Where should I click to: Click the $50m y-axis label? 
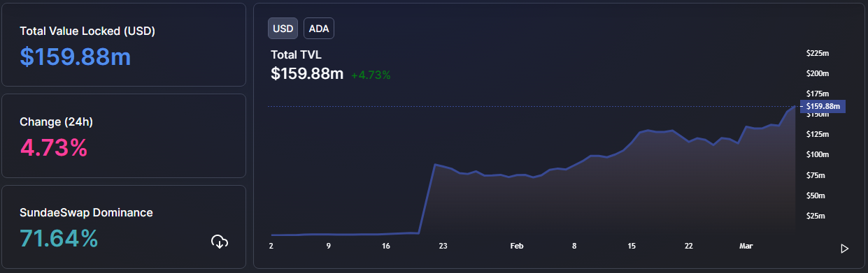point(816,195)
